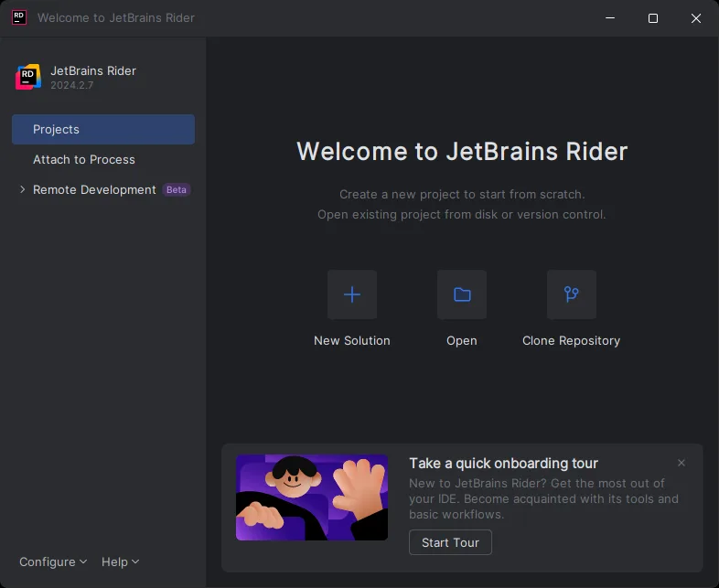Open the Help dropdown menu
The height and width of the screenshot is (588, 719).
[120, 561]
